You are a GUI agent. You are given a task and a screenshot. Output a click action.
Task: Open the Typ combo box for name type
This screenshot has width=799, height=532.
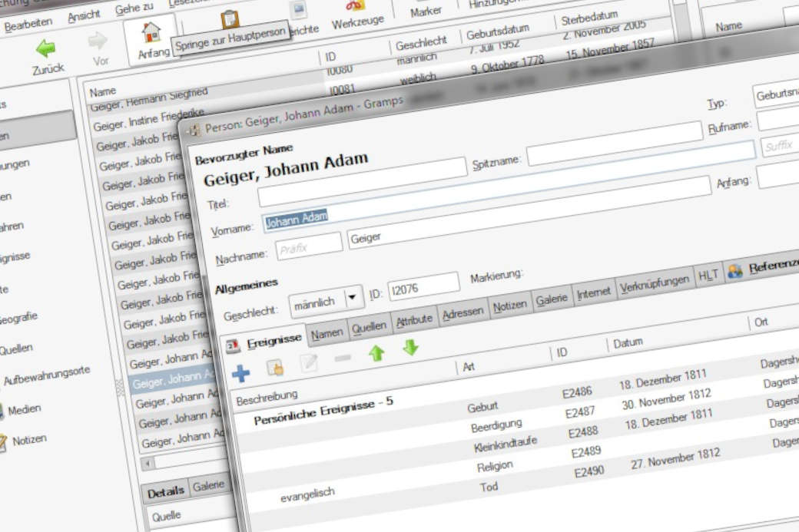click(776, 95)
